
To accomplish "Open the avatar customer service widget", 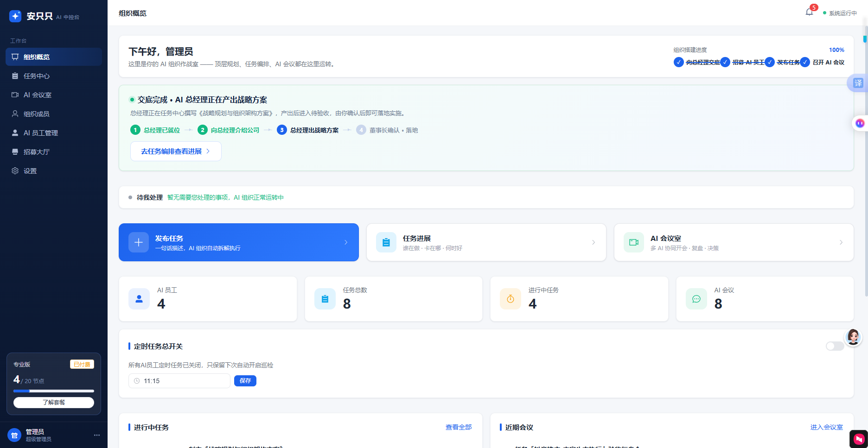I will (853, 337).
